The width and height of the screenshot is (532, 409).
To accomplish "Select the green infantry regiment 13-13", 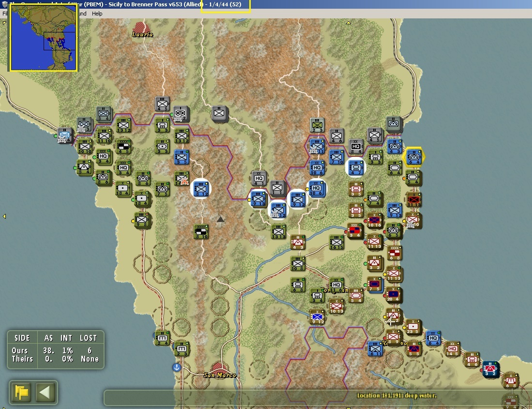I will pos(278,231).
